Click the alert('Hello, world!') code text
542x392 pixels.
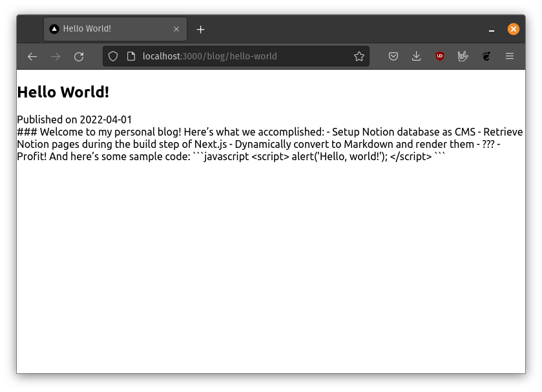pyautogui.click(x=340, y=156)
